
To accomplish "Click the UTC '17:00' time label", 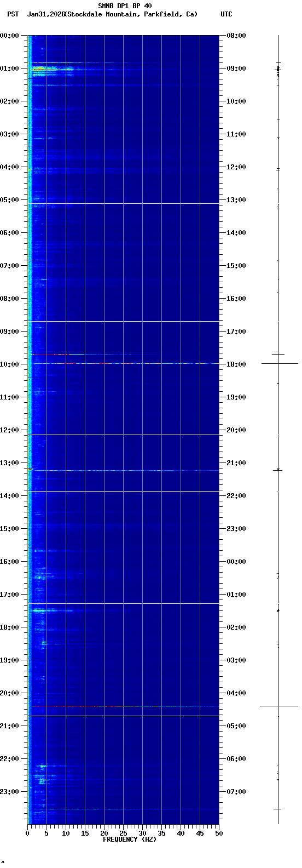I will pyautogui.click(x=236, y=332).
